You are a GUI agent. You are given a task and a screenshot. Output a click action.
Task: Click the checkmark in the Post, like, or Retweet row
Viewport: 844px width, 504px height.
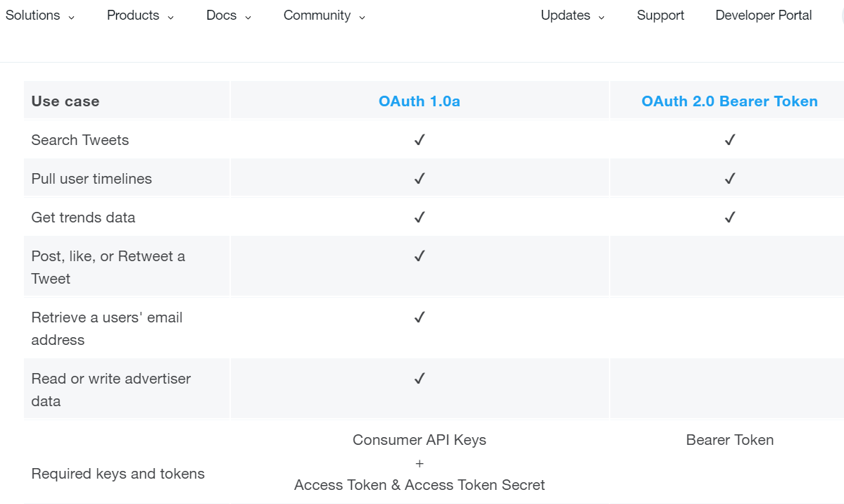click(x=420, y=256)
